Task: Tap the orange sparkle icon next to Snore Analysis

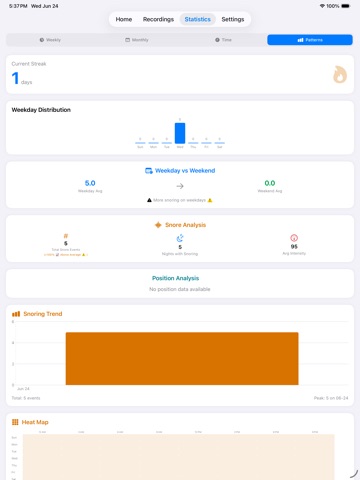Action: pyautogui.click(x=158, y=225)
